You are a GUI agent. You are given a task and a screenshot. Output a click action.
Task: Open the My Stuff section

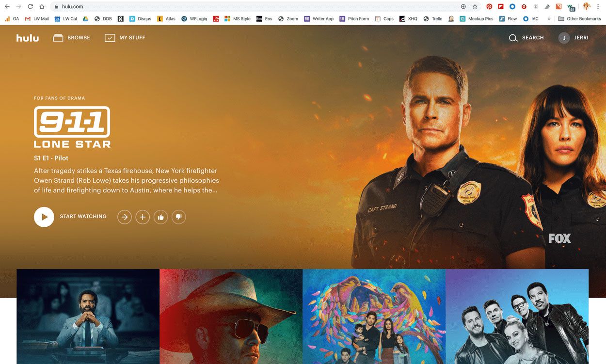pyautogui.click(x=125, y=38)
